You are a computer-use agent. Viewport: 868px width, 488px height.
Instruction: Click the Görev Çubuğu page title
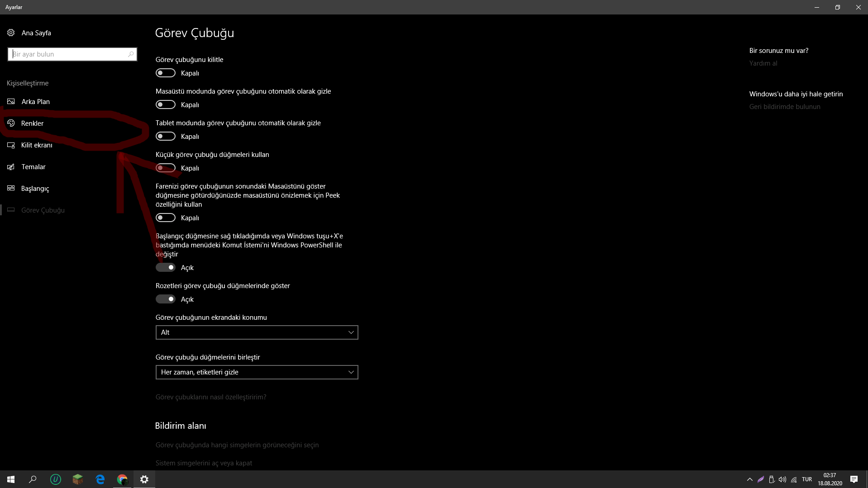[x=195, y=33]
